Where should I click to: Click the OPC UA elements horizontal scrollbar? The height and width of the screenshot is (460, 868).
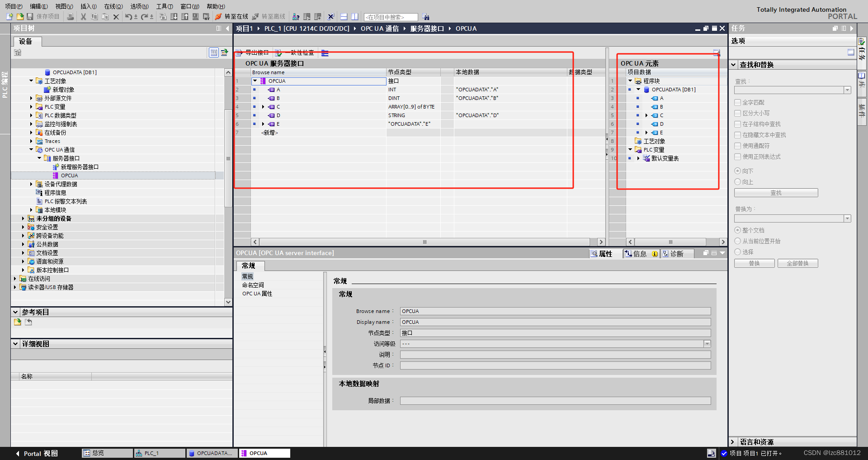[x=670, y=242]
